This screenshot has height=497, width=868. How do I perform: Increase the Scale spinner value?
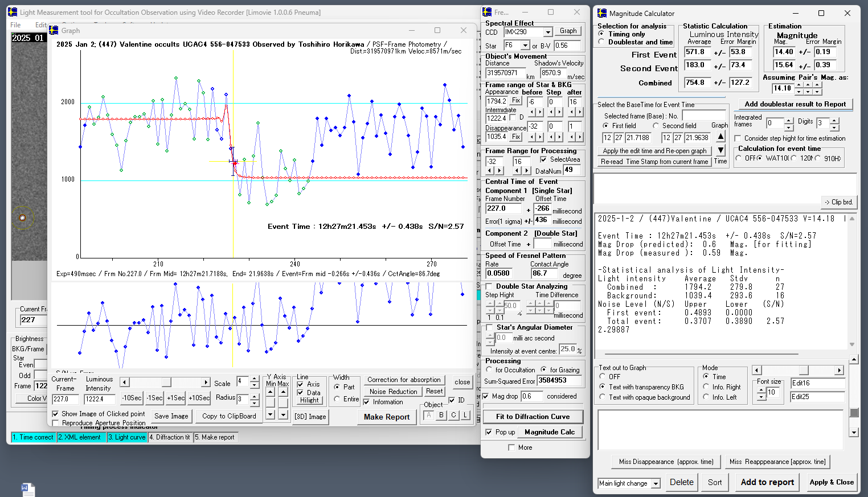click(255, 379)
